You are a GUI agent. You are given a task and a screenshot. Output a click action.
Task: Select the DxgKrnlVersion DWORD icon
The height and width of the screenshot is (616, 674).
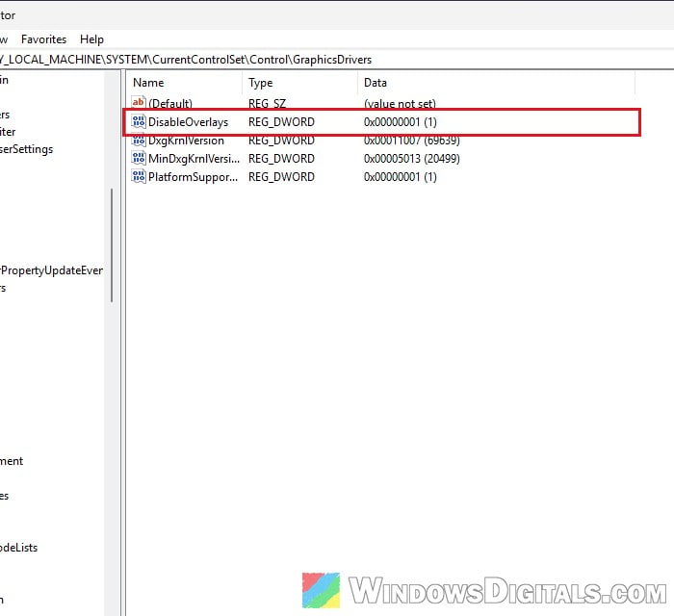coord(139,140)
